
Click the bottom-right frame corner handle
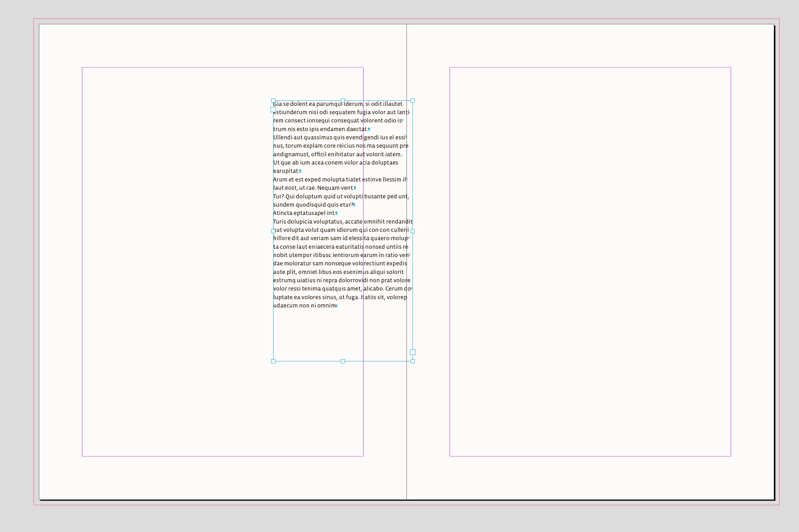tap(413, 361)
